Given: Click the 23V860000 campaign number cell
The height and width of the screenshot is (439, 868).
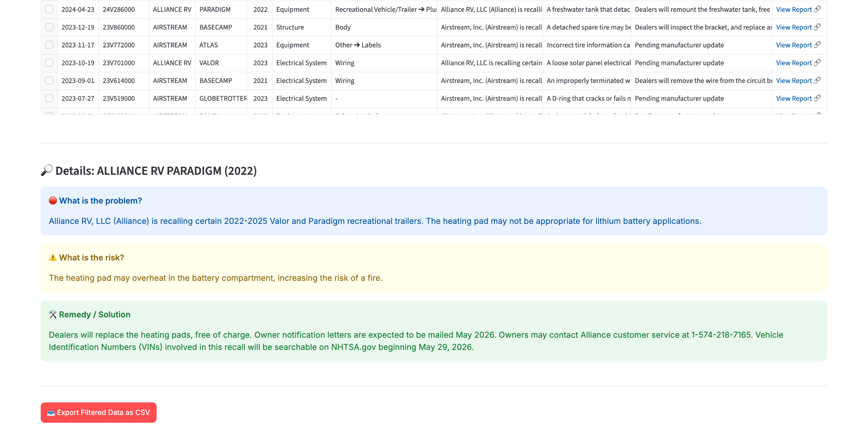Looking at the screenshot, I should click(x=124, y=27).
